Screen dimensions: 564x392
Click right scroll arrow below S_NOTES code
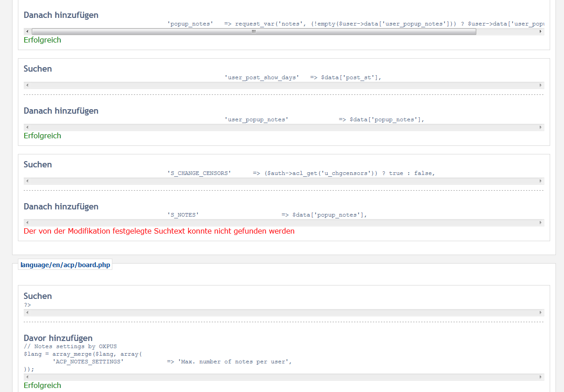[540, 223]
